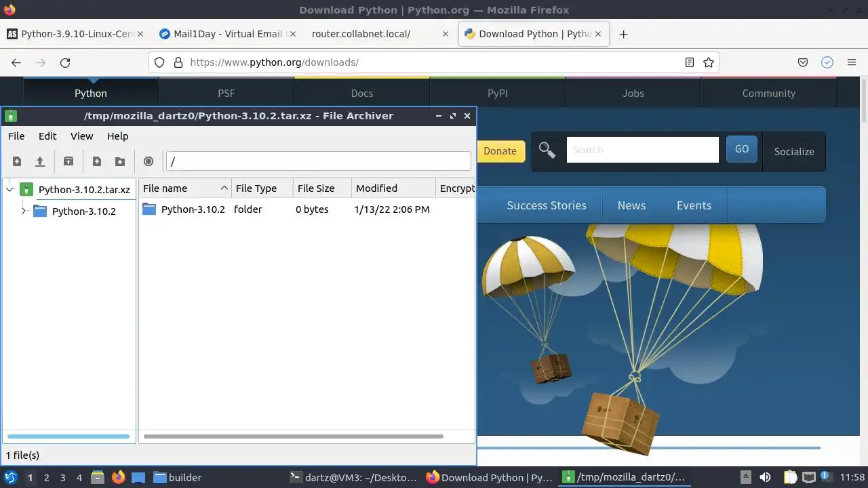The width and height of the screenshot is (868, 488).
Task: Click the green archive icon in the tree
Action: tap(27, 189)
